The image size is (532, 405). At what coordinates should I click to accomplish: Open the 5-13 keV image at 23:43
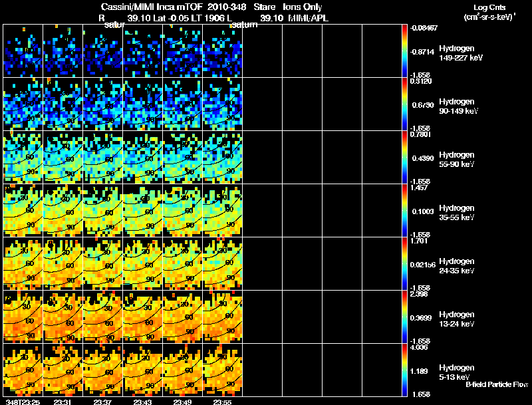tap(142, 370)
